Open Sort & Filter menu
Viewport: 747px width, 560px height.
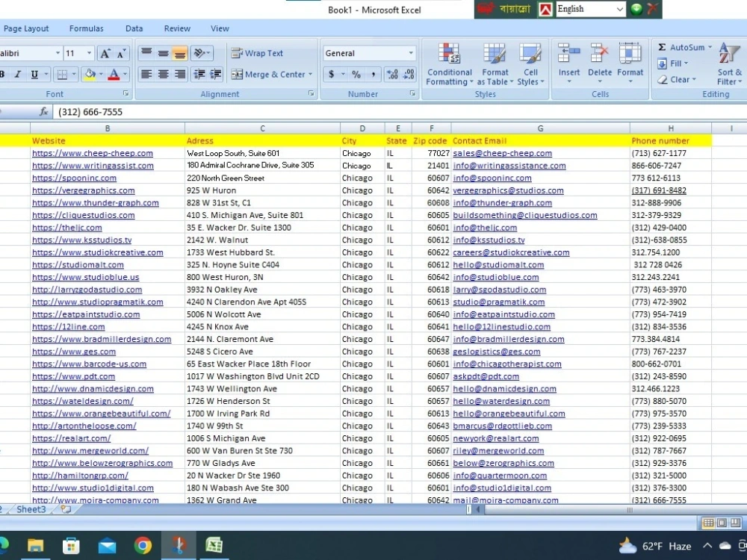(x=729, y=64)
